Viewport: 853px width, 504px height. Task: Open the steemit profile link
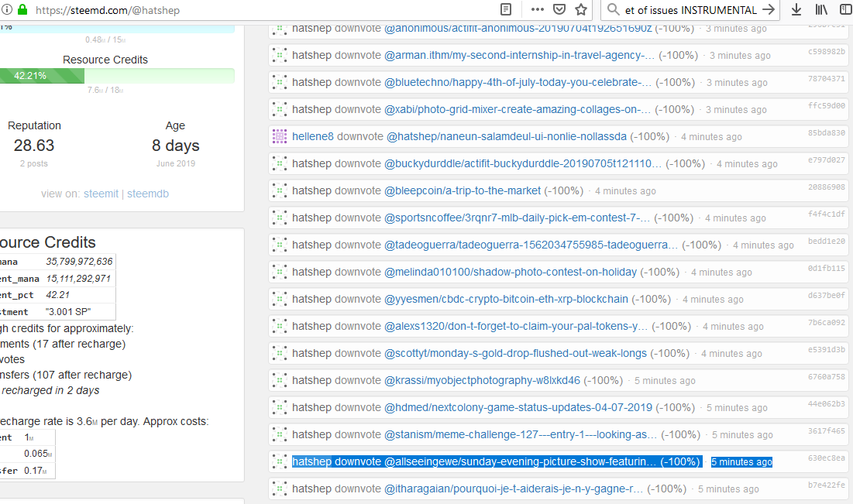coord(102,194)
